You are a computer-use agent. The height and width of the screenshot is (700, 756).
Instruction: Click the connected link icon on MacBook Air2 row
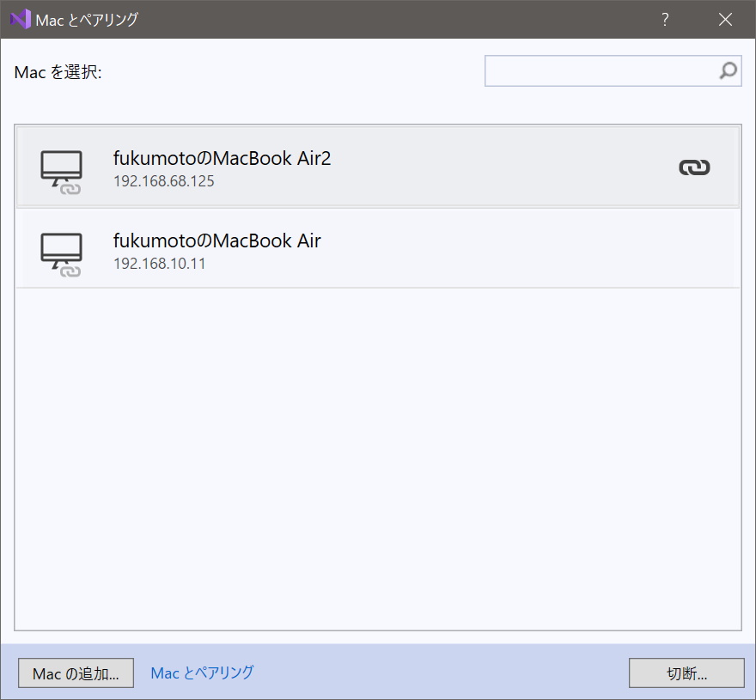(694, 167)
